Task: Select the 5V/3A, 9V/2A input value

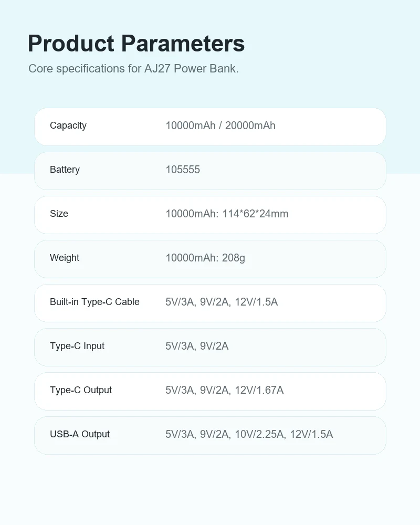Action: [x=197, y=346]
